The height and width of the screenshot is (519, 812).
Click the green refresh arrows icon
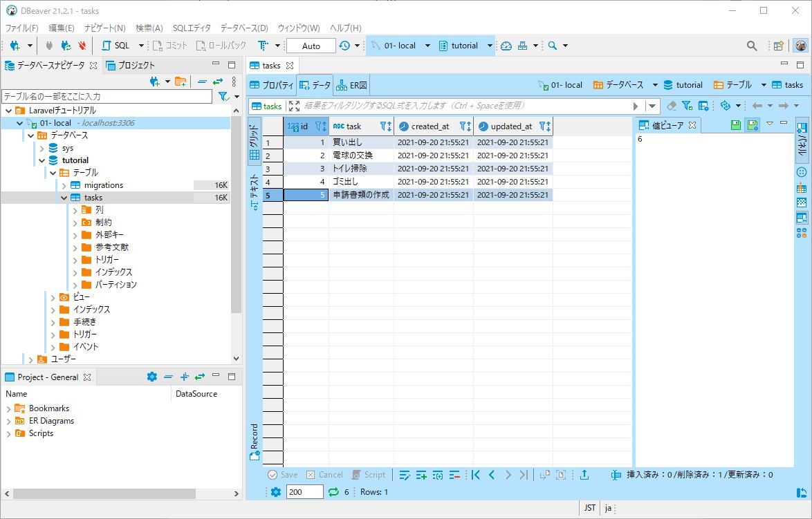point(333,492)
